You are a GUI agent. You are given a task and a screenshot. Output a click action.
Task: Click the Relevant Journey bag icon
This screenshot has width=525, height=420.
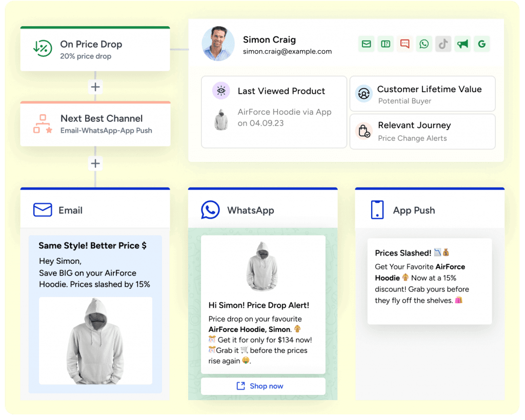pos(364,131)
